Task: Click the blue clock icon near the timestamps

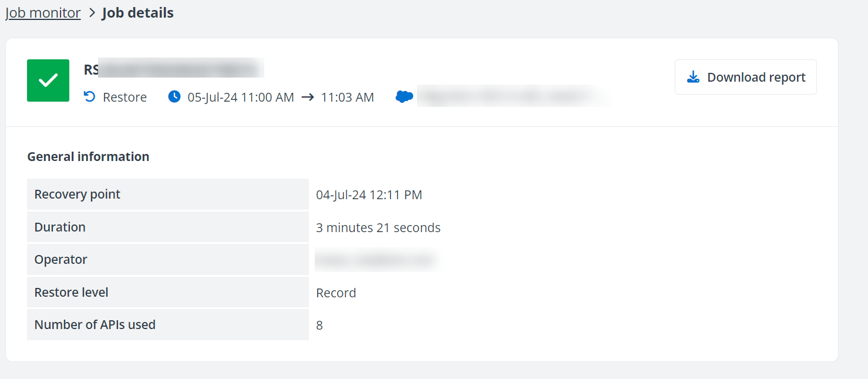Action: (174, 96)
